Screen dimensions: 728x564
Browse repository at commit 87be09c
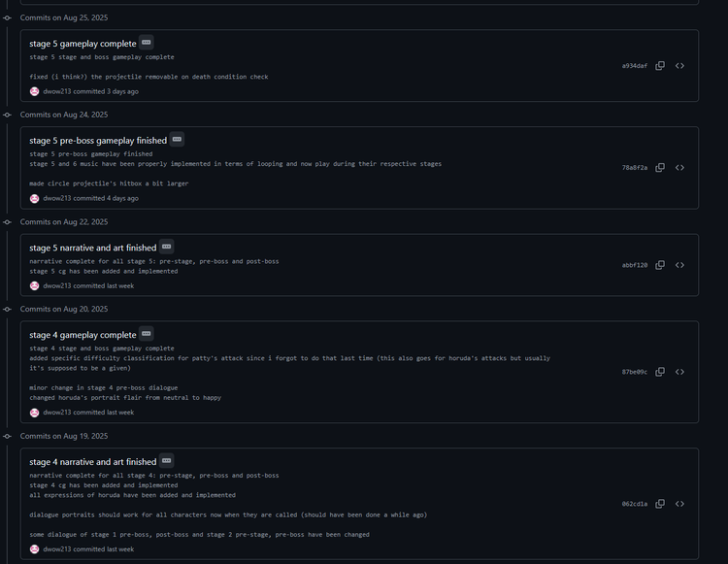point(679,372)
